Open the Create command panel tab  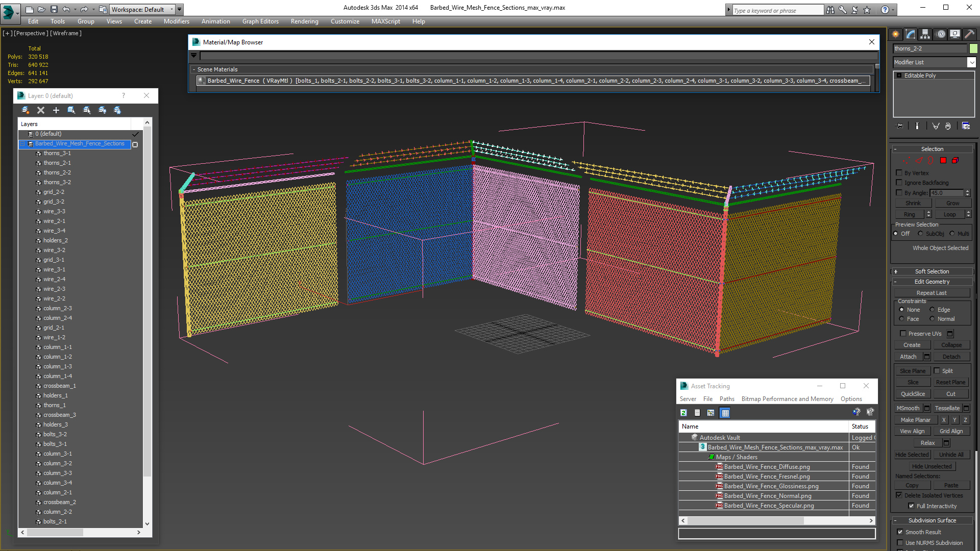pos(896,34)
